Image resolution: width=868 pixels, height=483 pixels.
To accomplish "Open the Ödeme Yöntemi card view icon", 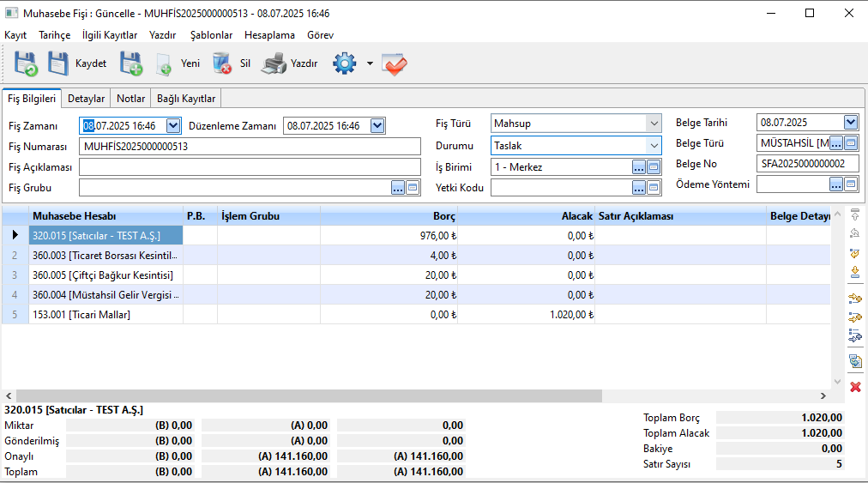I will click(x=851, y=184).
